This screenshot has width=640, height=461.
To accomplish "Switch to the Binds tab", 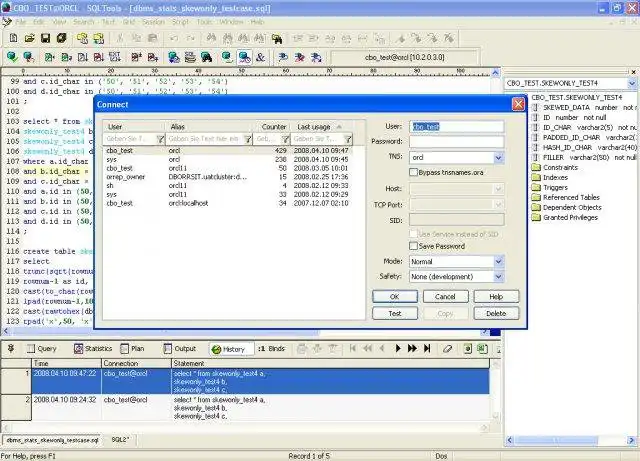I will coord(271,349).
